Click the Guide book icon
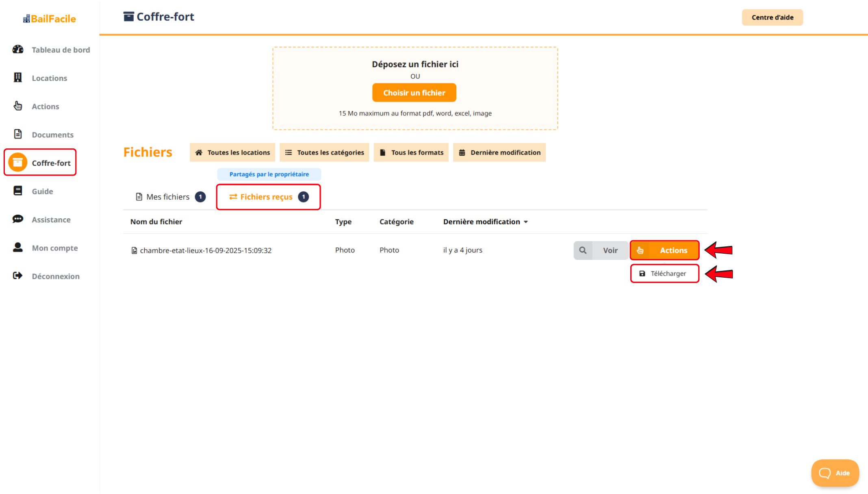Image resolution: width=868 pixels, height=494 pixels. (18, 191)
